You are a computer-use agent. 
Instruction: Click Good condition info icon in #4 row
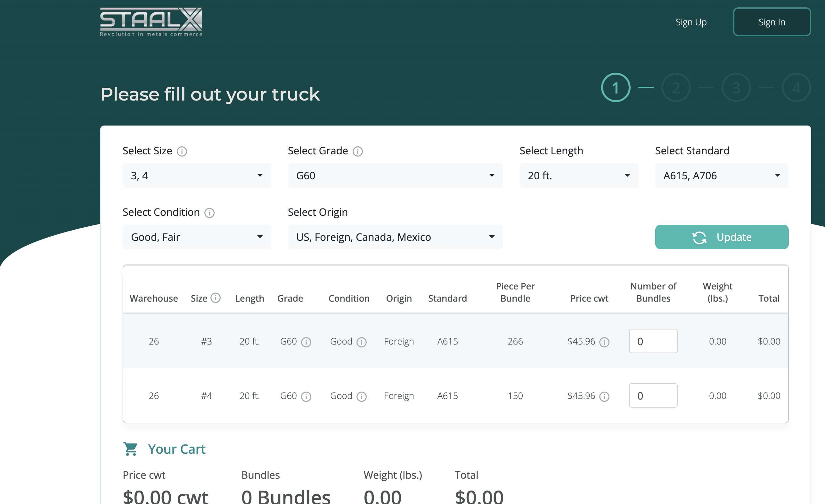tap(362, 397)
